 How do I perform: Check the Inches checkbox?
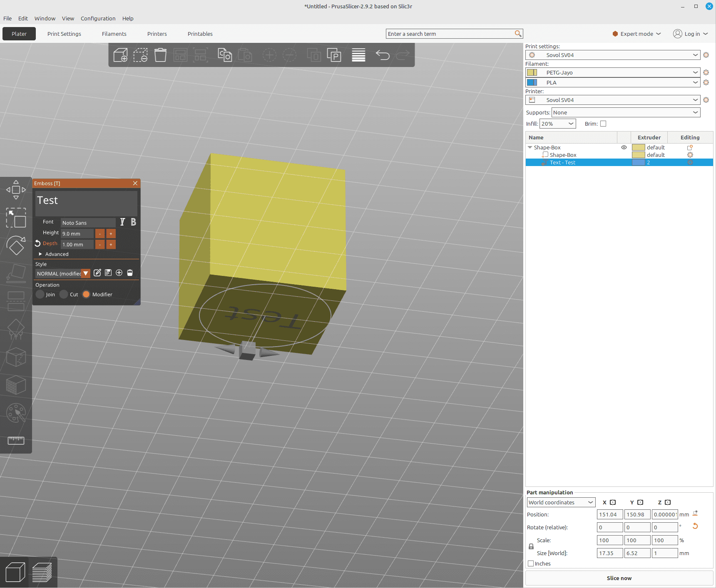(531, 563)
